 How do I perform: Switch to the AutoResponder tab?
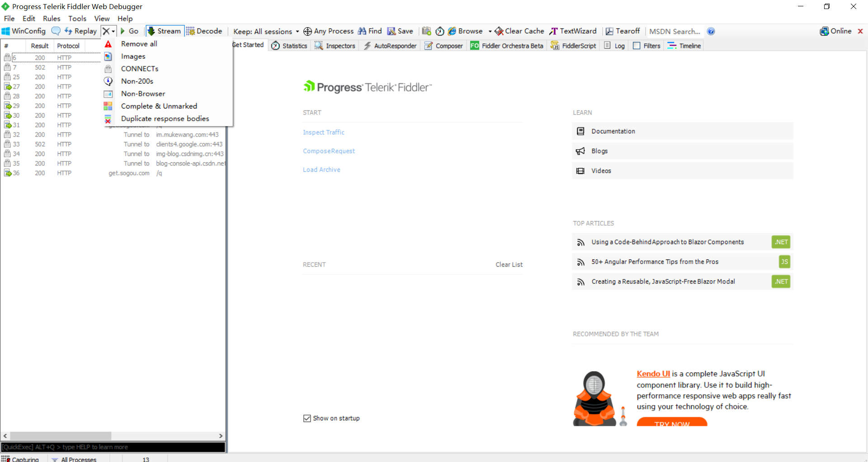tap(390, 46)
